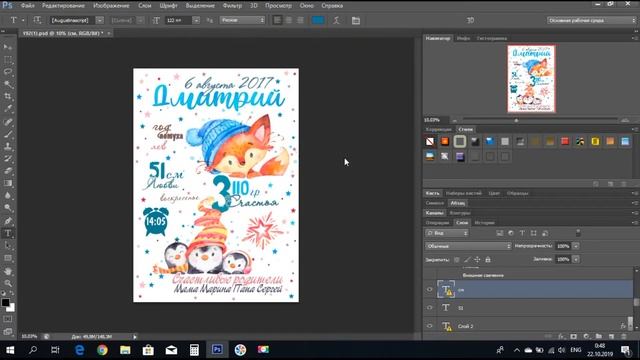
Task: Open the Изображение menu
Action: (111, 6)
